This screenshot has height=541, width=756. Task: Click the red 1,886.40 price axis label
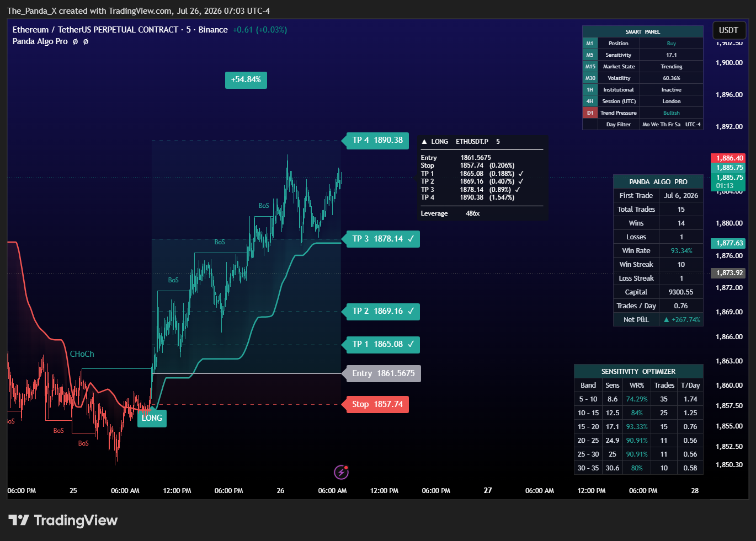point(730,158)
